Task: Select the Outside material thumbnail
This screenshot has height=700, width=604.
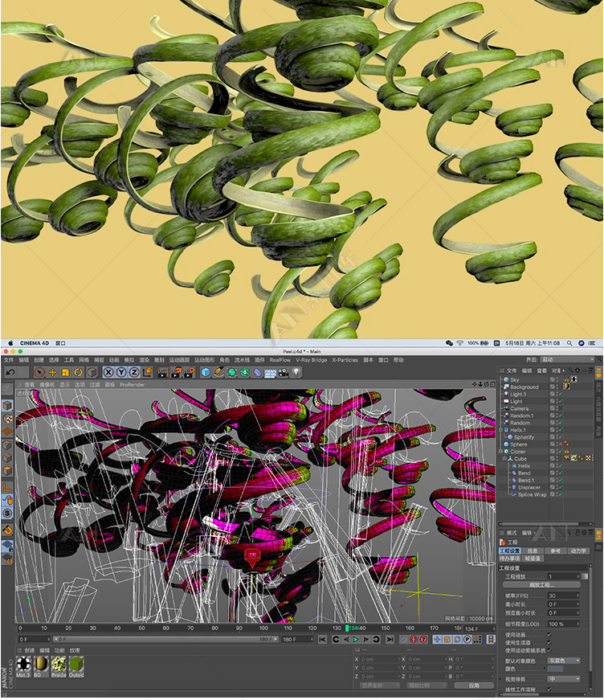Action: (x=76, y=665)
